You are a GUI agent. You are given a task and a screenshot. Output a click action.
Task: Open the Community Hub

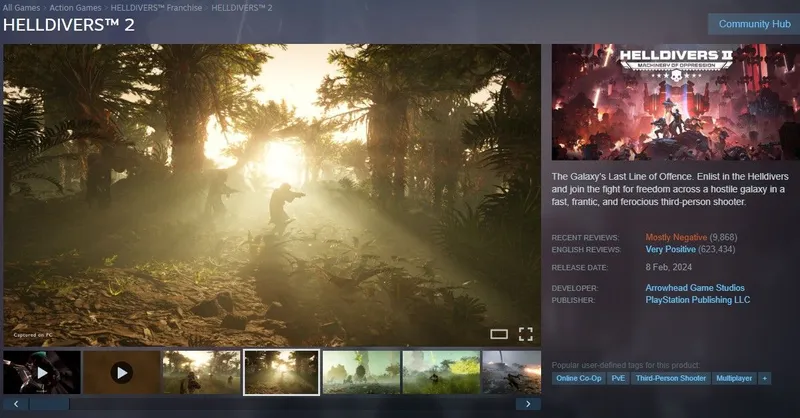point(754,24)
